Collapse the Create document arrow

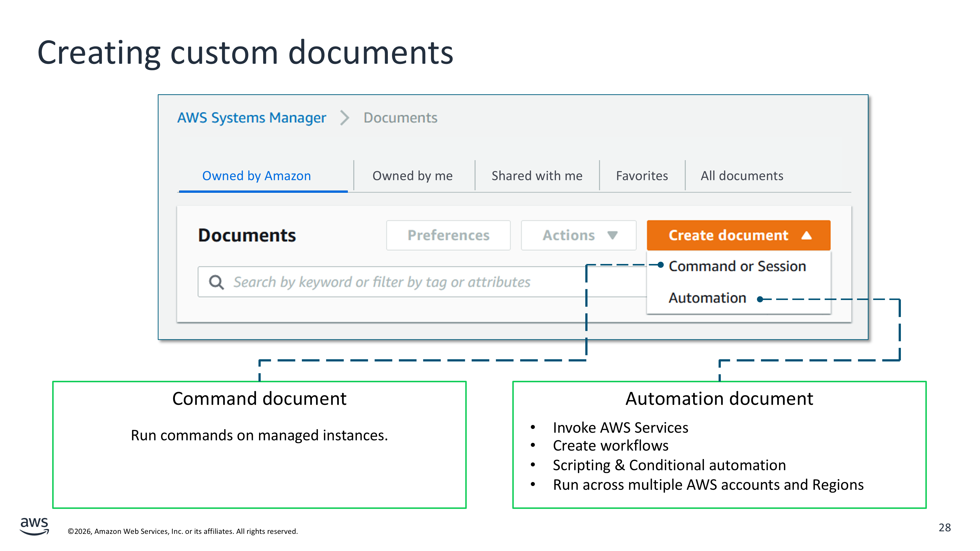[806, 235]
